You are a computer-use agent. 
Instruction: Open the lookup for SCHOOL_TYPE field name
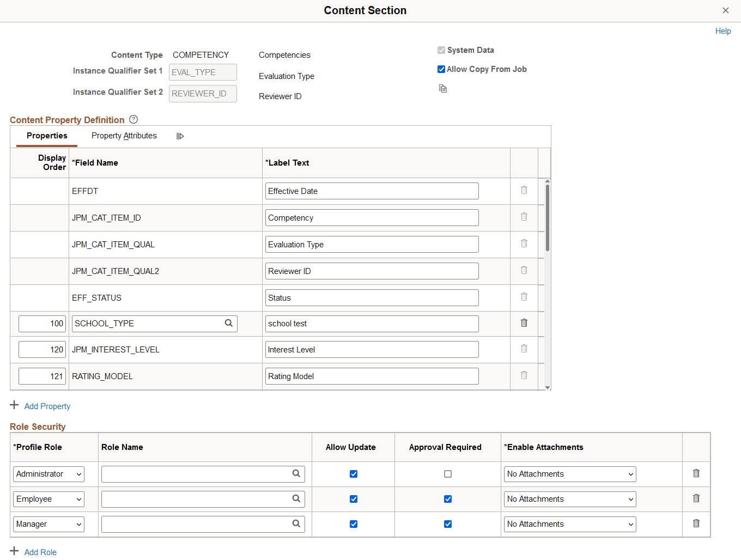[x=228, y=323]
